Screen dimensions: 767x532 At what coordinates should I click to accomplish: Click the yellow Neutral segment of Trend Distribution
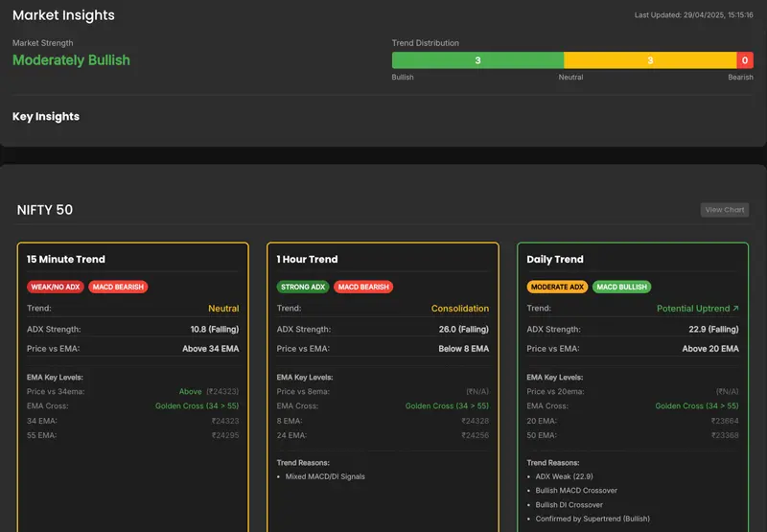[650, 60]
